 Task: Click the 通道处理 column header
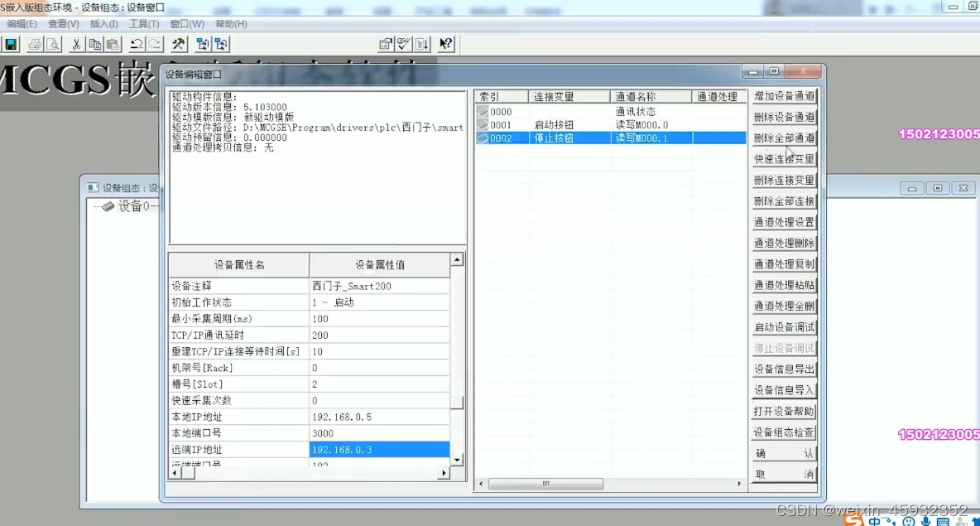pos(718,96)
